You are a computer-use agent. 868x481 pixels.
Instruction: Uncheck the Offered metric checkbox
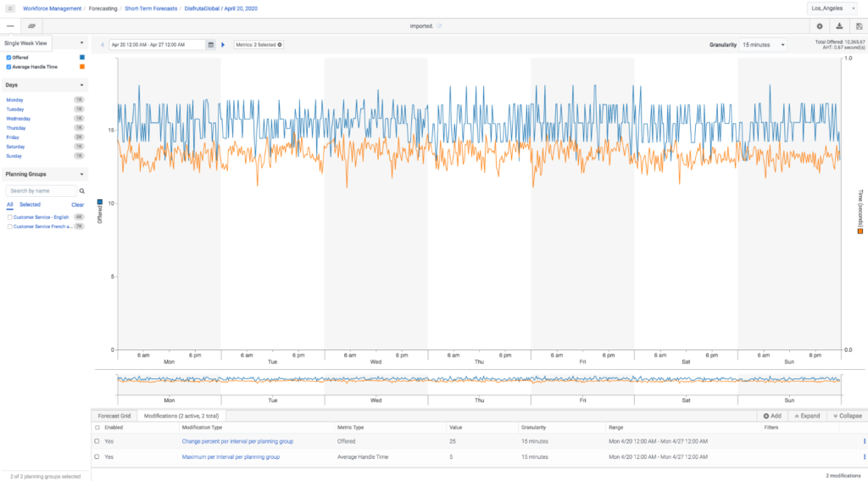coord(8,57)
